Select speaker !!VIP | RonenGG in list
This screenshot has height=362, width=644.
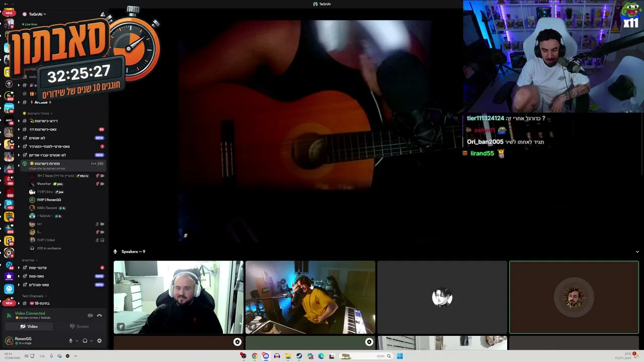coord(66,200)
